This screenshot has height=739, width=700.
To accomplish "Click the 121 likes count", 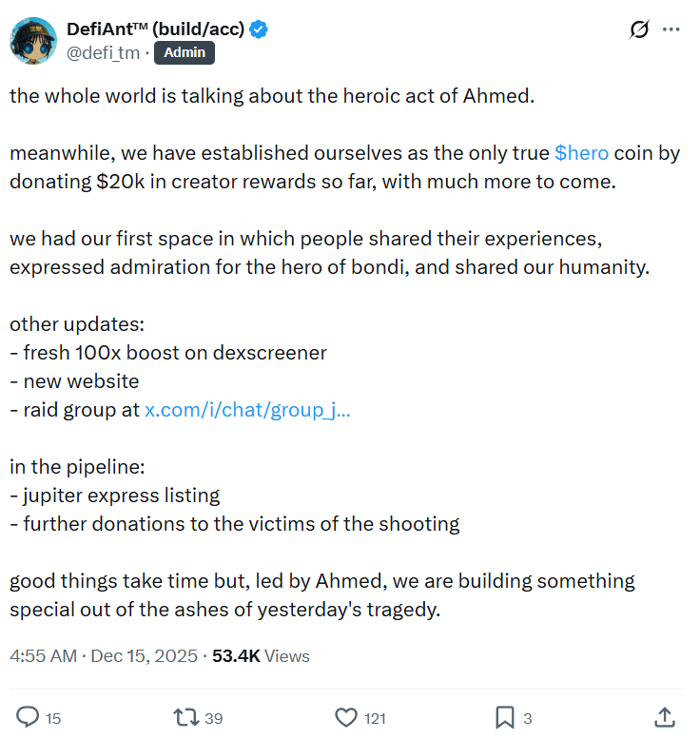I will [x=376, y=719].
